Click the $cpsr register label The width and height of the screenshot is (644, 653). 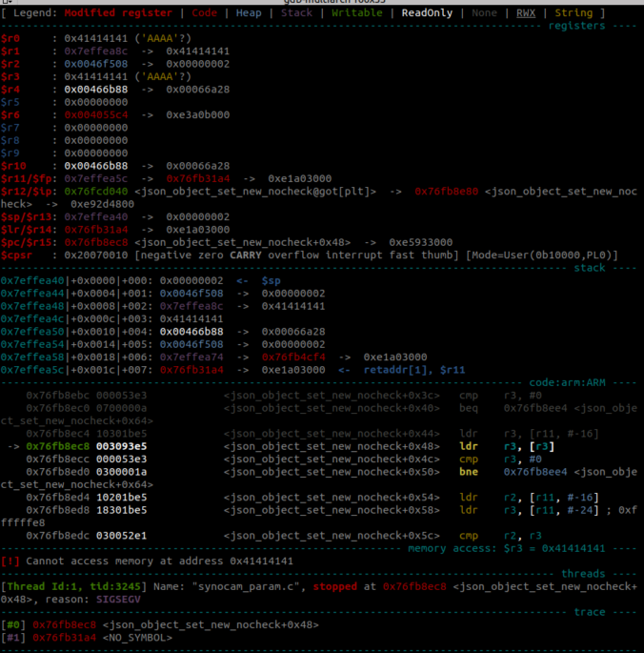click(16, 255)
